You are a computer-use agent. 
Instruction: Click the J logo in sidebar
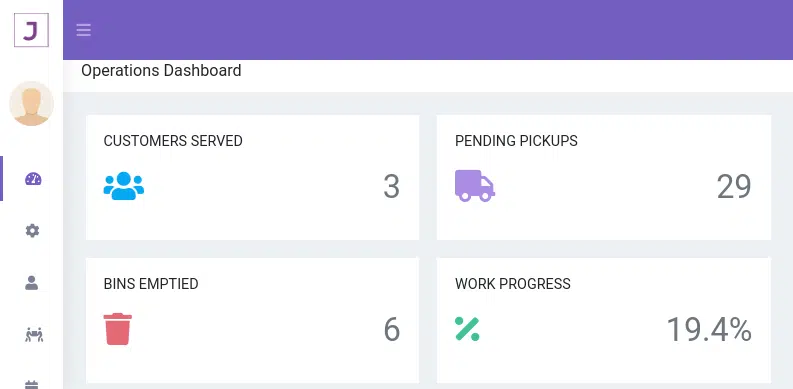[31, 30]
